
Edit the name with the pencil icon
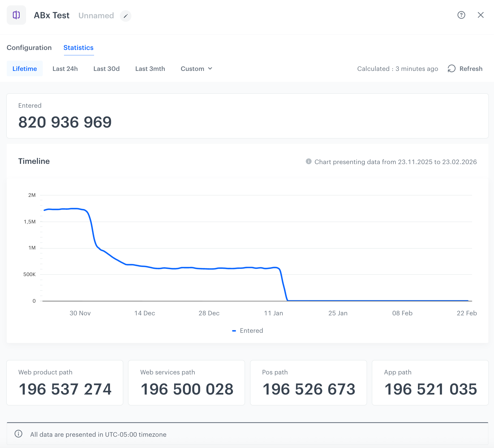(x=126, y=16)
